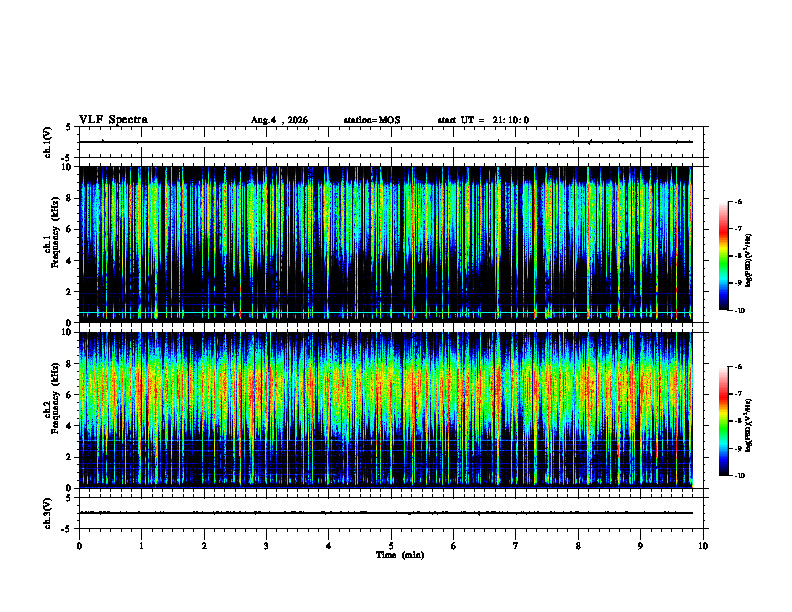Click time axis tick label "4"
Viewport: 792px width, 612px height.
329,546
